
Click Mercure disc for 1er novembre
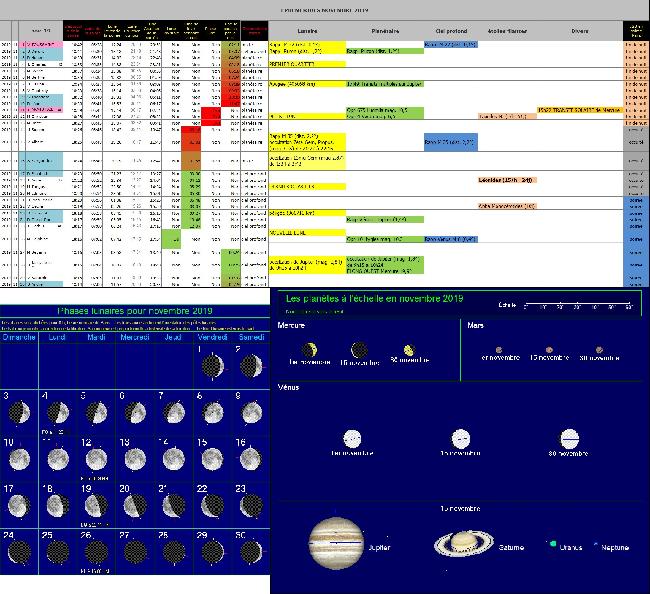point(310,350)
